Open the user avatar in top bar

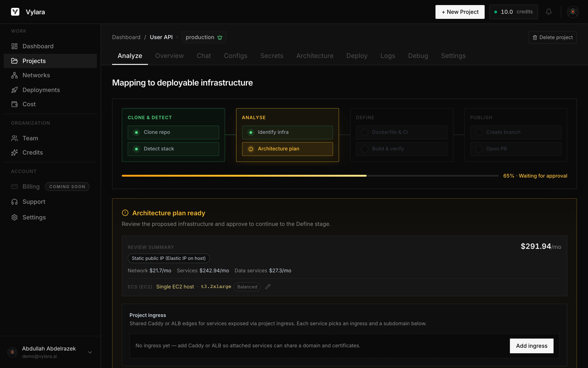[573, 12]
